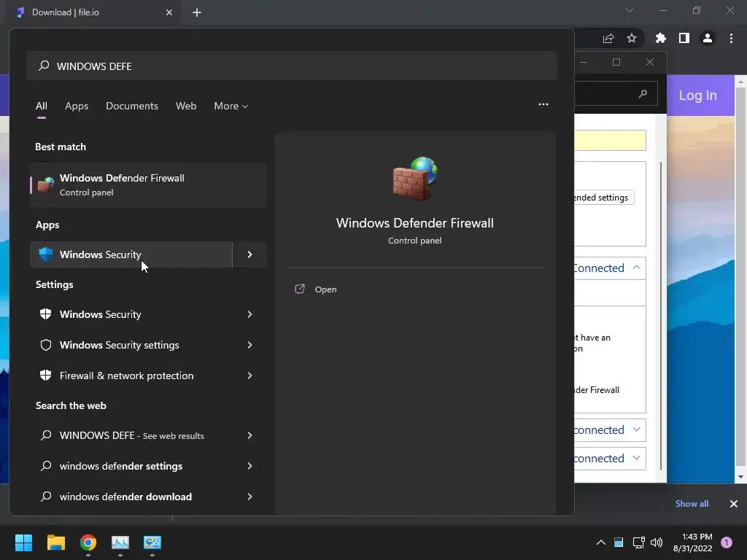The width and height of the screenshot is (747, 560).
Task: Close the Chrome downloads bar
Action: [734, 504]
